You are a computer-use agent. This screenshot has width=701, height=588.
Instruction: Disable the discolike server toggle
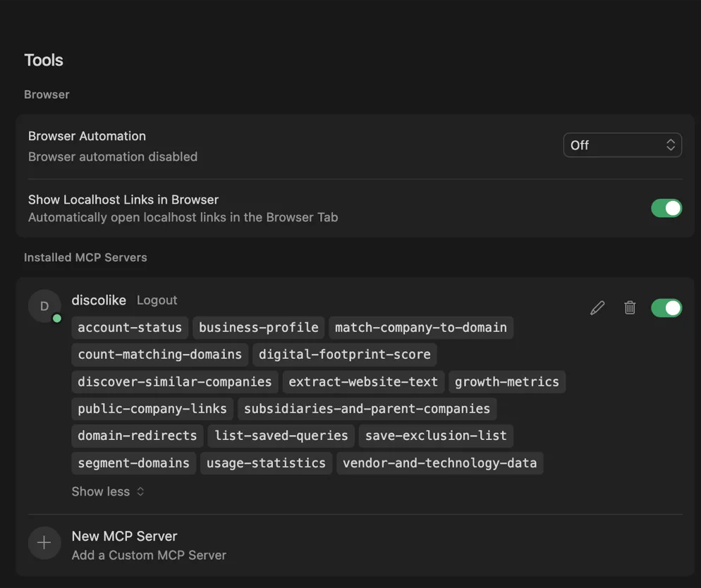tap(666, 308)
